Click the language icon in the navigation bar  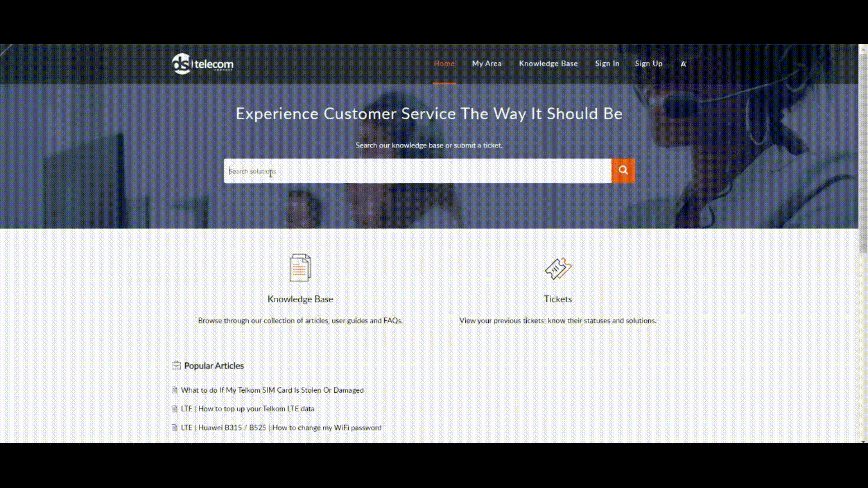click(684, 64)
